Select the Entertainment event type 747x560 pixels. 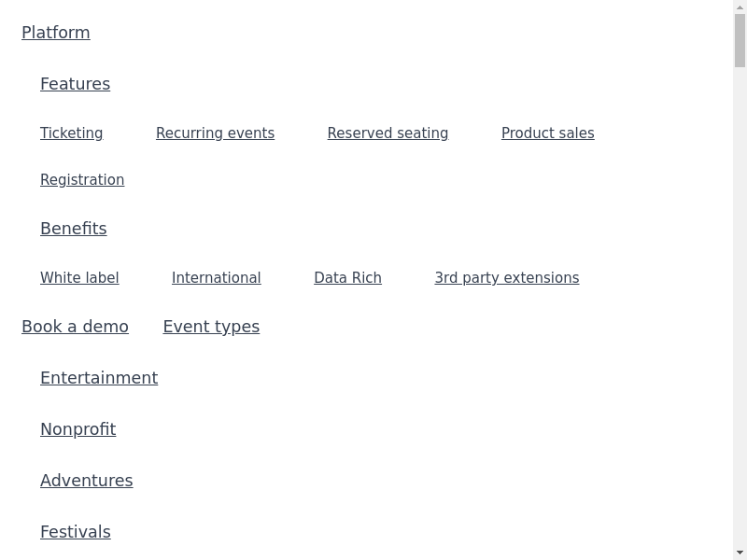click(99, 378)
